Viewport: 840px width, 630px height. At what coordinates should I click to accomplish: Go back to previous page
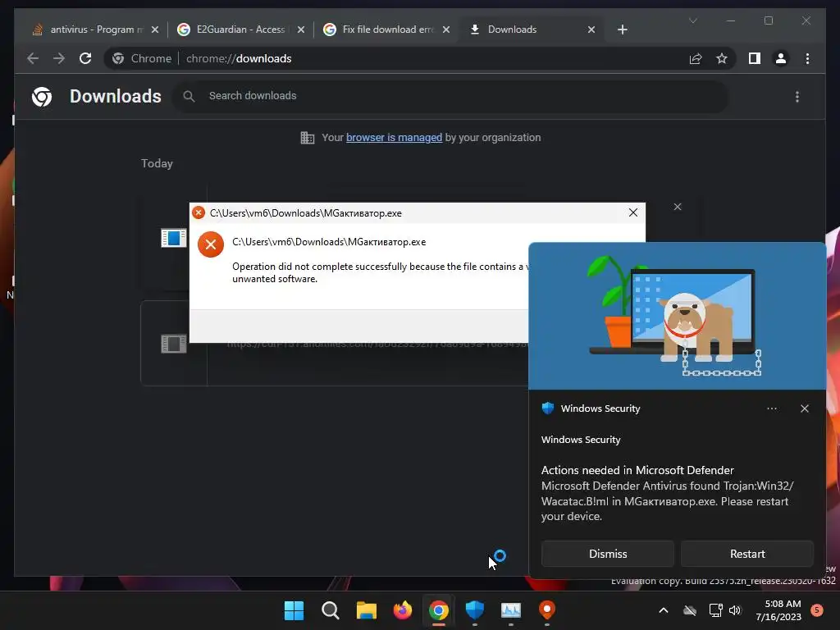click(33, 58)
